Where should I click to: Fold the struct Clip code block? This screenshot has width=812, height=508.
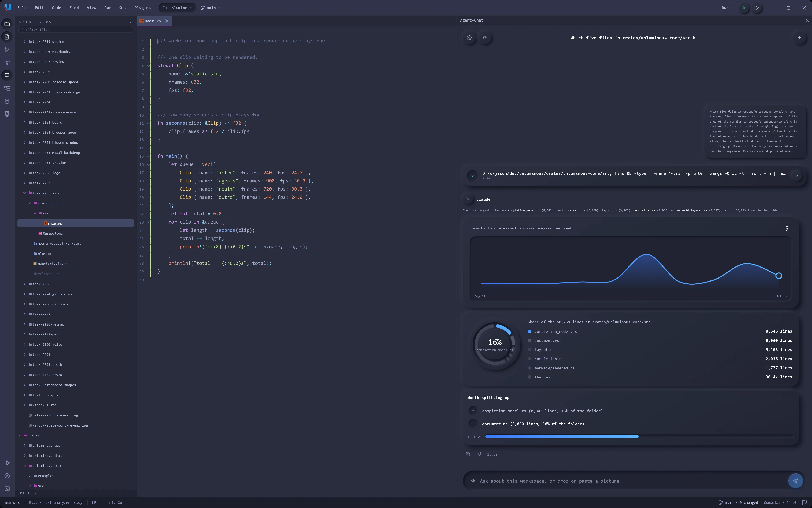(148, 66)
